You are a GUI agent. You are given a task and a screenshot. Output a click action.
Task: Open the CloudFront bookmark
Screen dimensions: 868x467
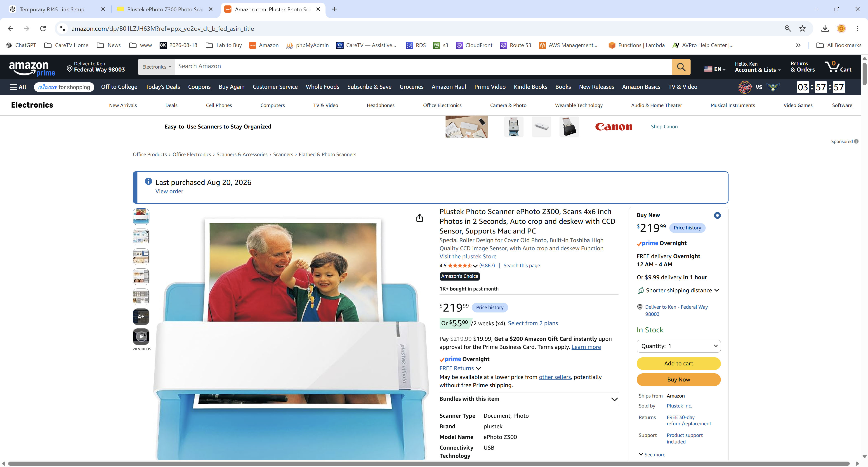[x=474, y=45]
